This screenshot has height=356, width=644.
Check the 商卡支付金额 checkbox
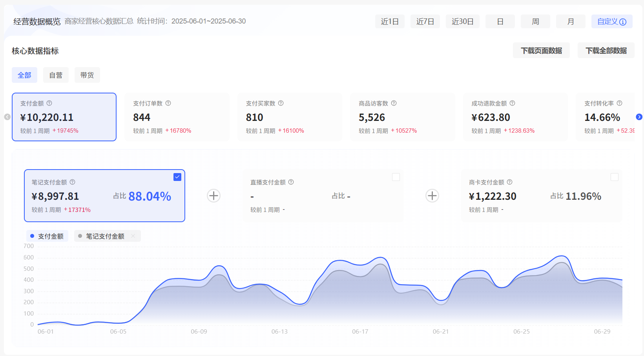(615, 177)
